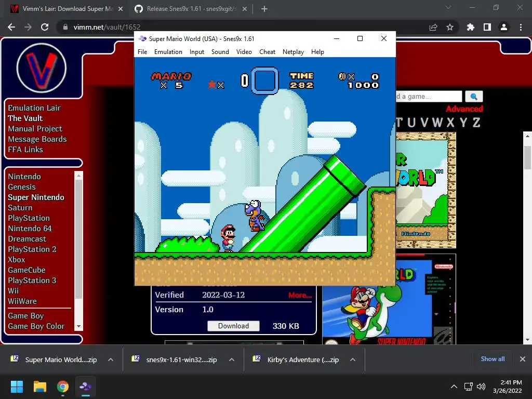Image resolution: width=532 pixels, height=399 pixels.
Task: Close the Vimm's Lair tab
Action: [x=121, y=9]
